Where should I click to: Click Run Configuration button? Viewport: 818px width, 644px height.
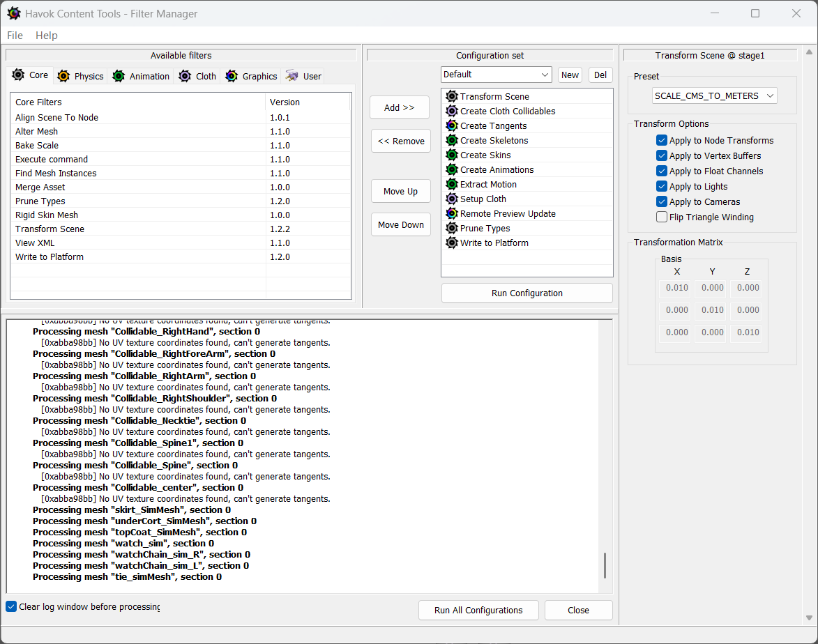click(527, 293)
